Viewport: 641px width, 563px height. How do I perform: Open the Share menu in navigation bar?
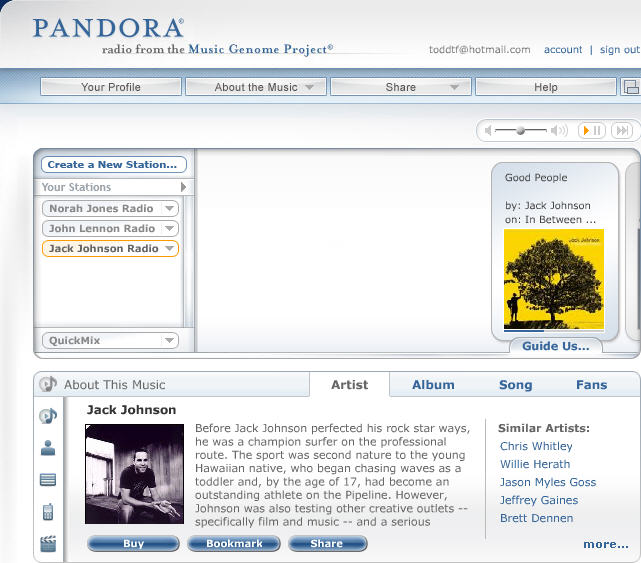coord(401,87)
